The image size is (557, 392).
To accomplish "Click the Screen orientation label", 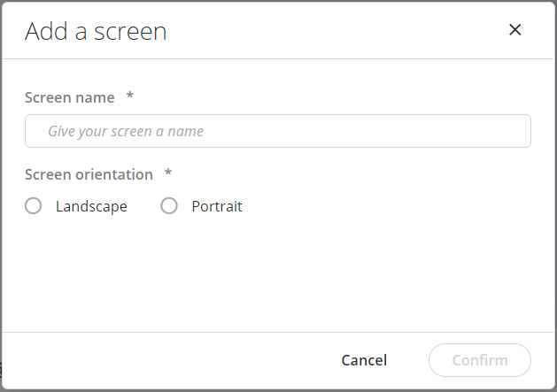I will 89,174.
